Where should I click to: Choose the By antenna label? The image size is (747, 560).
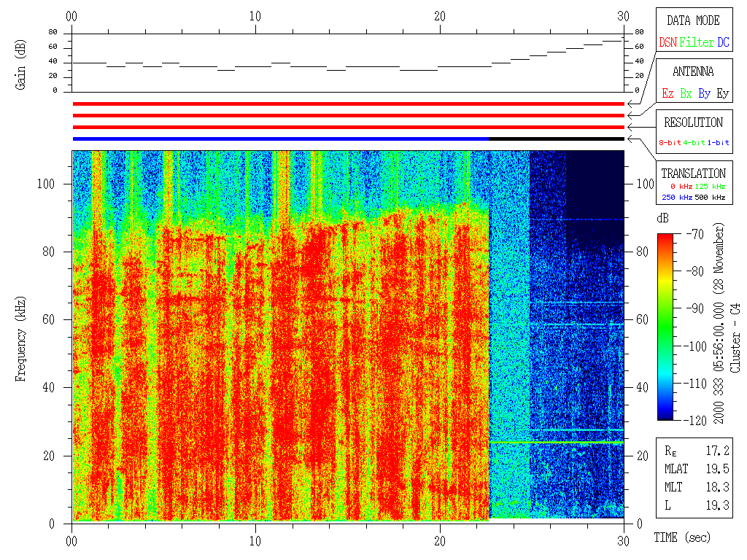click(704, 94)
